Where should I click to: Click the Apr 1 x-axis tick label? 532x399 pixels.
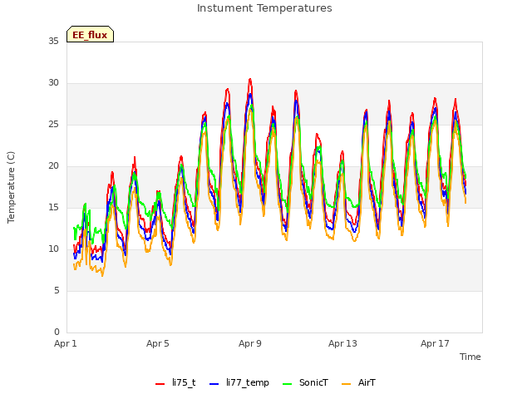(66, 343)
